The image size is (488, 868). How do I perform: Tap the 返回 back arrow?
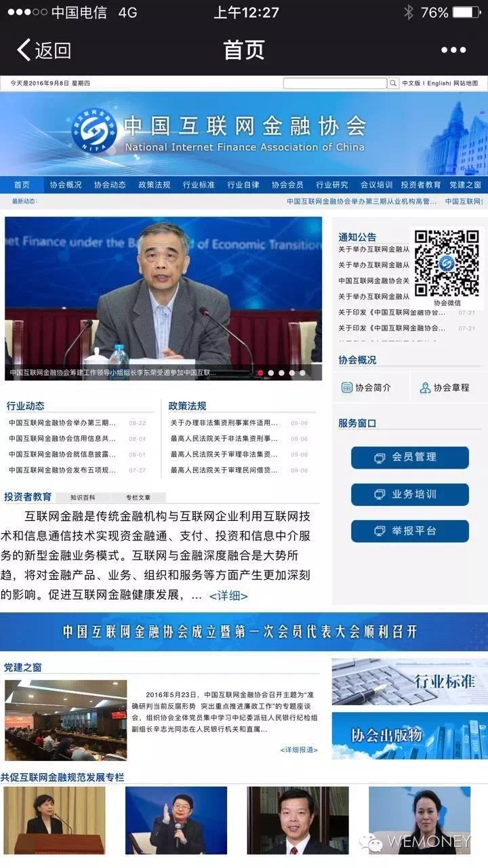[x=43, y=50]
